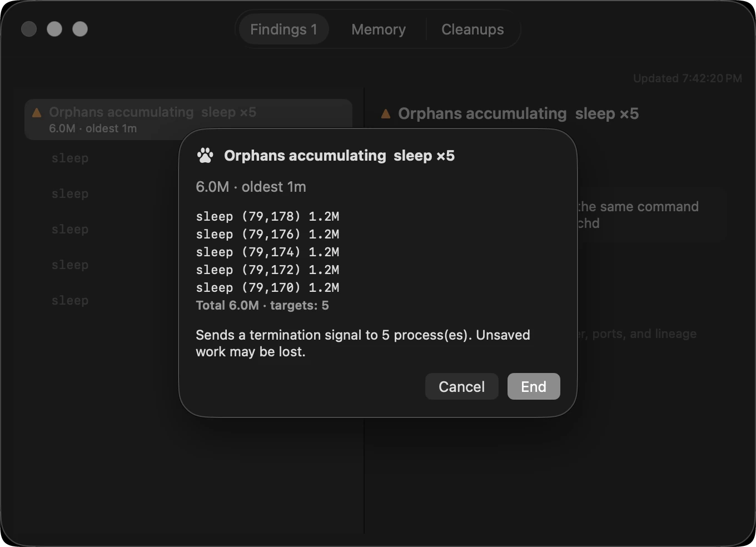Screen dimensions: 756x547
Task: Click the 'Updated 7:42:20 PM' timestamp
Action: coord(688,78)
